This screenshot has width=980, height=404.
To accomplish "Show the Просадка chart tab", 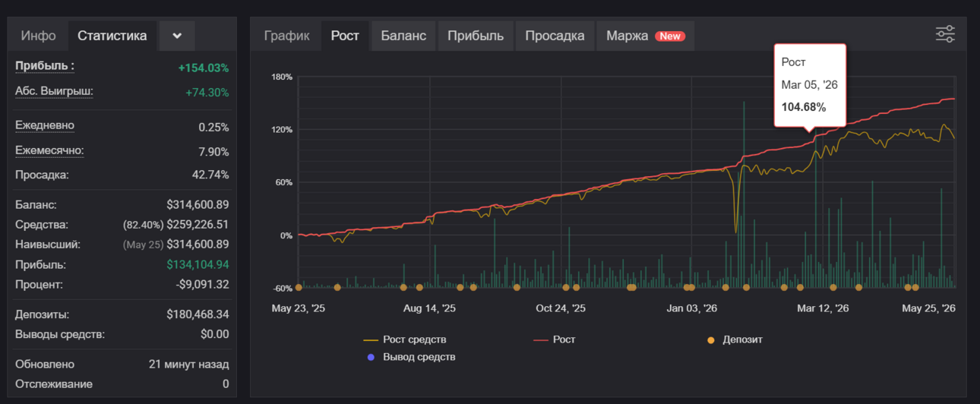I will [555, 36].
